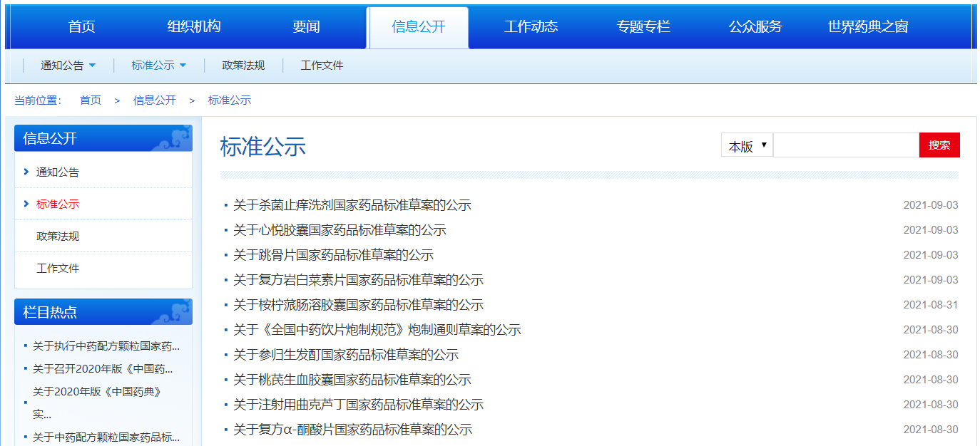Open the 关于注射用曲克芦丁 draft notice link
The height and width of the screenshot is (446, 980).
[x=358, y=405]
